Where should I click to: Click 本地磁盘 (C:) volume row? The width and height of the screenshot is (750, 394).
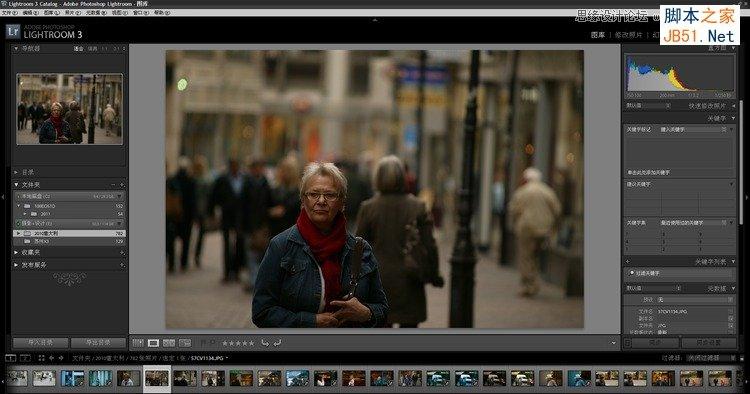pyautogui.click(x=70, y=196)
